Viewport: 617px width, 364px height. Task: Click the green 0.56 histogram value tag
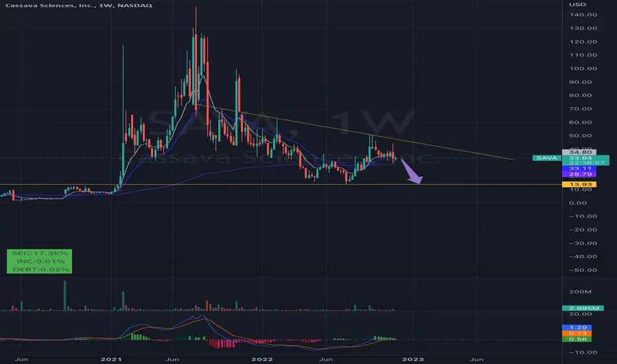[x=577, y=340]
